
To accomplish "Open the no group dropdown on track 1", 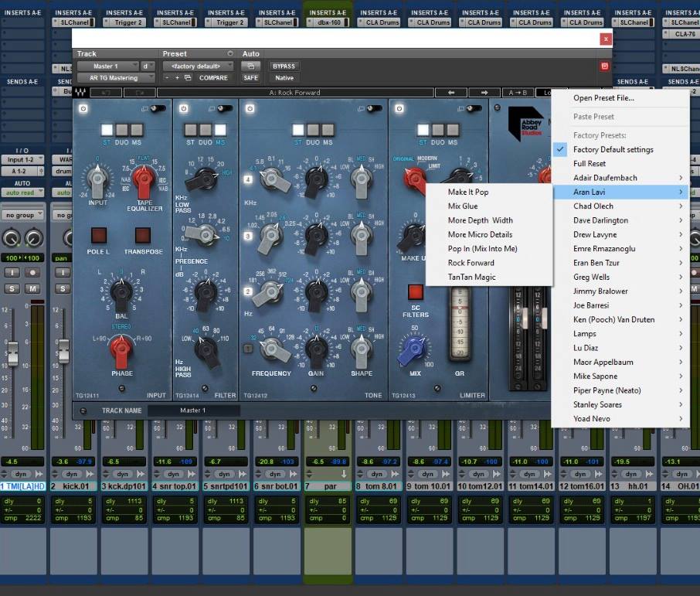I will tap(22, 215).
